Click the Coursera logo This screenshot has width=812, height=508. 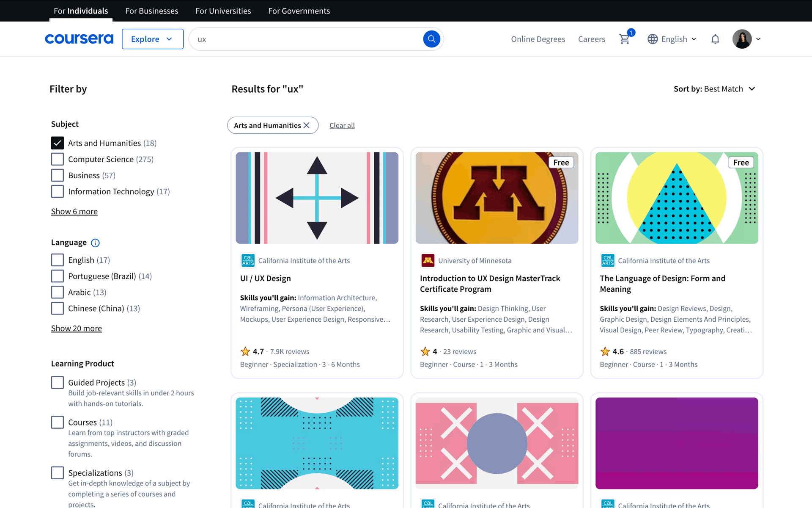79,39
